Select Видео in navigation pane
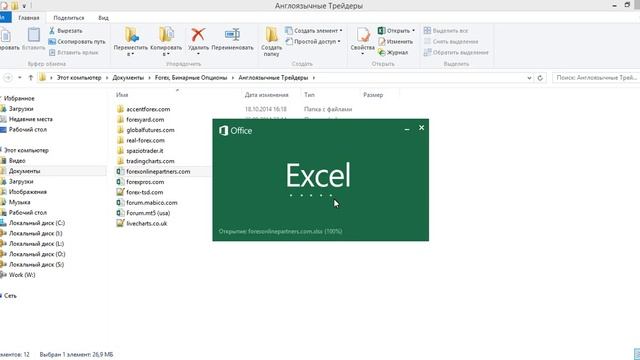The image size is (640, 360). point(17,160)
